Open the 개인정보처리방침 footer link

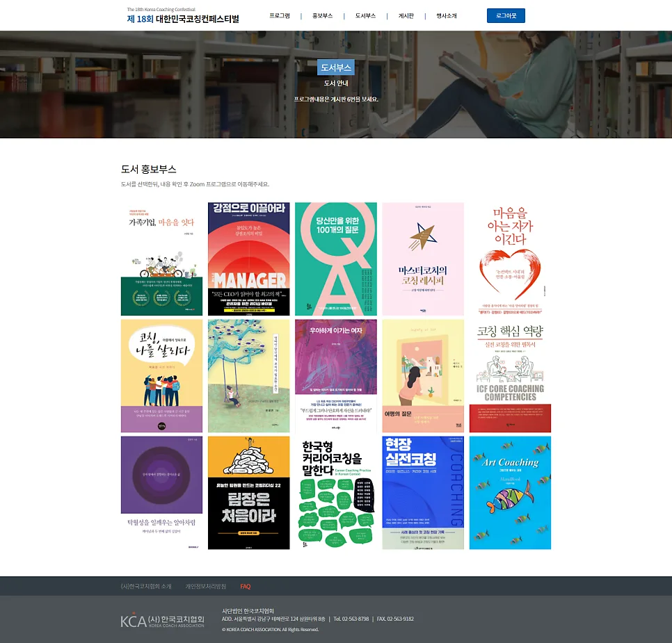(x=206, y=586)
